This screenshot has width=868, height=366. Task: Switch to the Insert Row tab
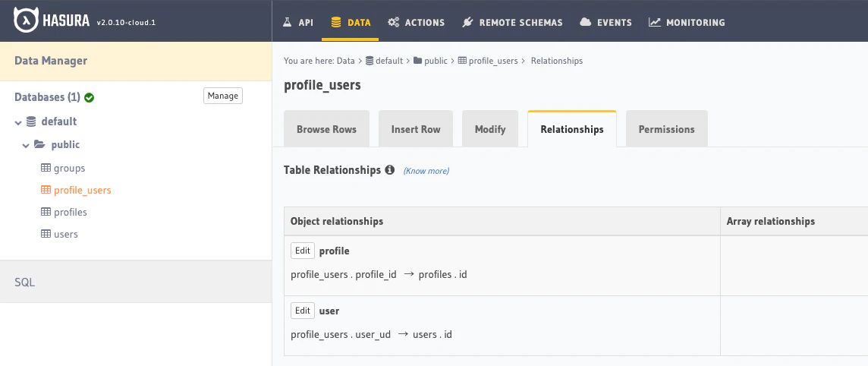tap(416, 129)
